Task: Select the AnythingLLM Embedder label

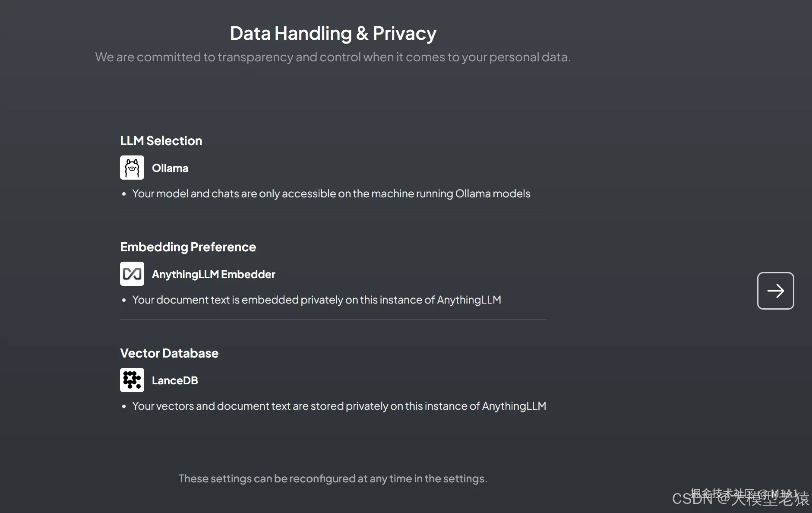Action: (x=214, y=274)
